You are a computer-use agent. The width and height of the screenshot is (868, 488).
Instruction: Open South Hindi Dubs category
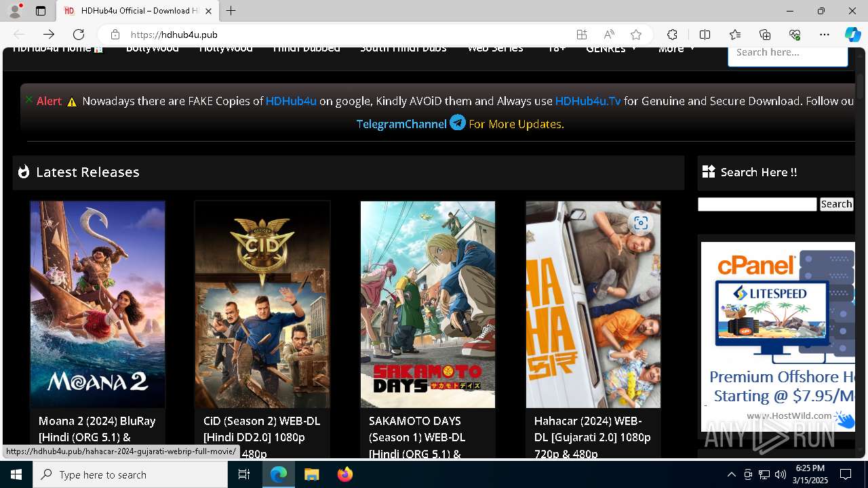click(x=403, y=49)
